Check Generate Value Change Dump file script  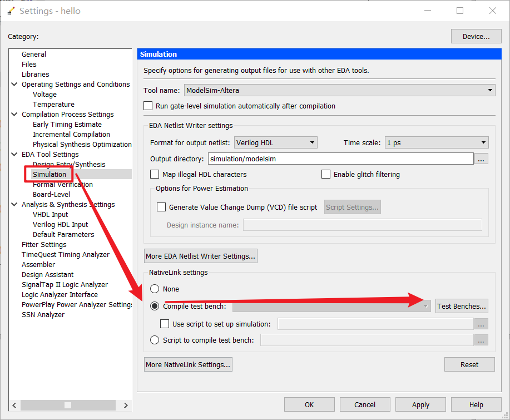tap(161, 207)
